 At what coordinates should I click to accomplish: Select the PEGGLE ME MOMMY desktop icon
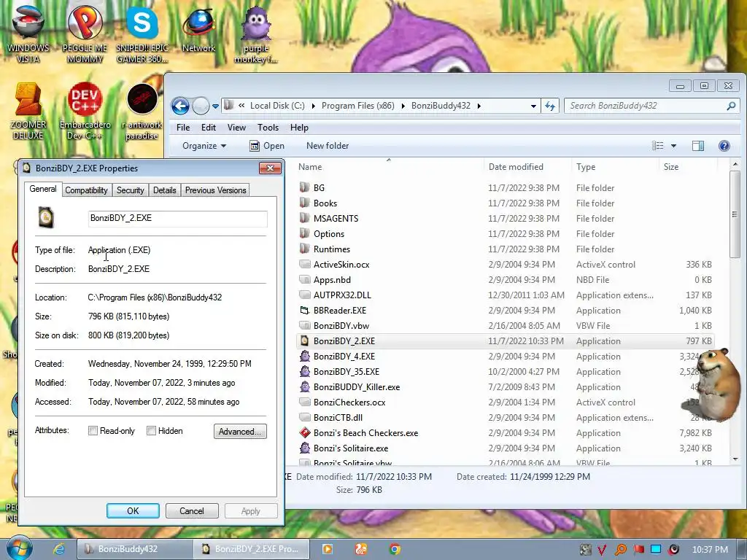[85, 34]
